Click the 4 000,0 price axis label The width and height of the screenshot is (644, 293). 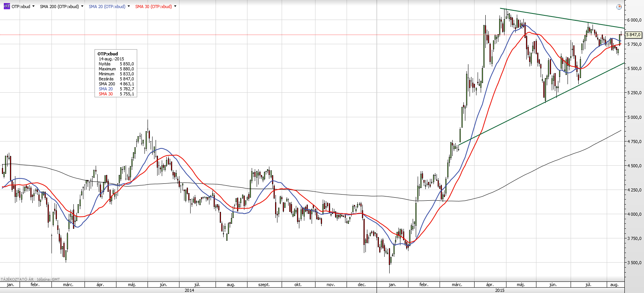click(x=634, y=214)
